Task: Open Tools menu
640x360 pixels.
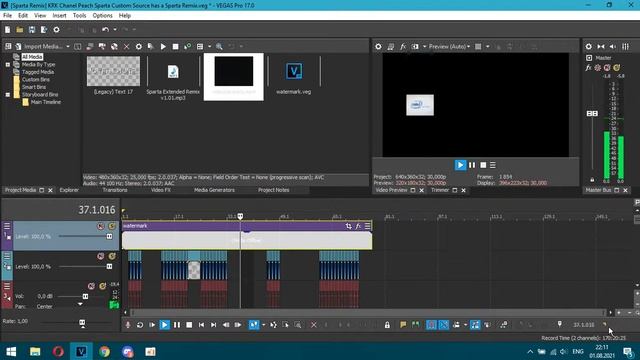Action: [x=79, y=16]
